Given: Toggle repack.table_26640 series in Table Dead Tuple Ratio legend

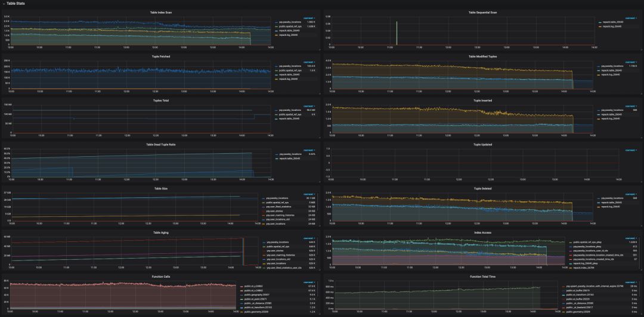Looking at the screenshot, I should tap(289, 158).
